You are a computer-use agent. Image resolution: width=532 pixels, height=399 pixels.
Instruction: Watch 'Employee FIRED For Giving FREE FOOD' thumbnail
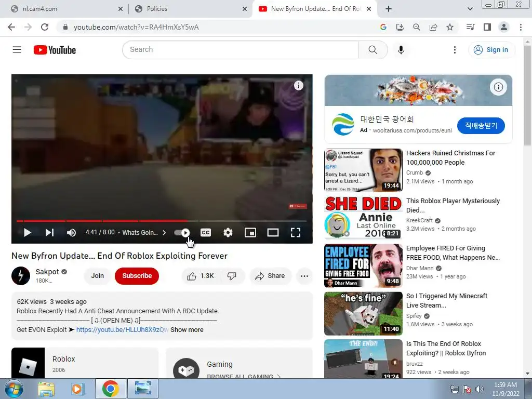(x=363, y=266)
